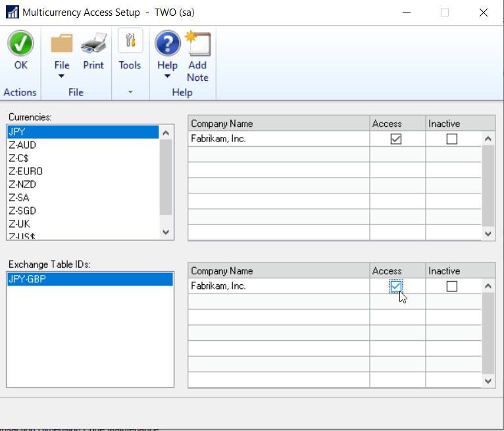This screenshot has width=504, height=431.
Task: Expand the File dropdown arrow
Action: (62, 76)
